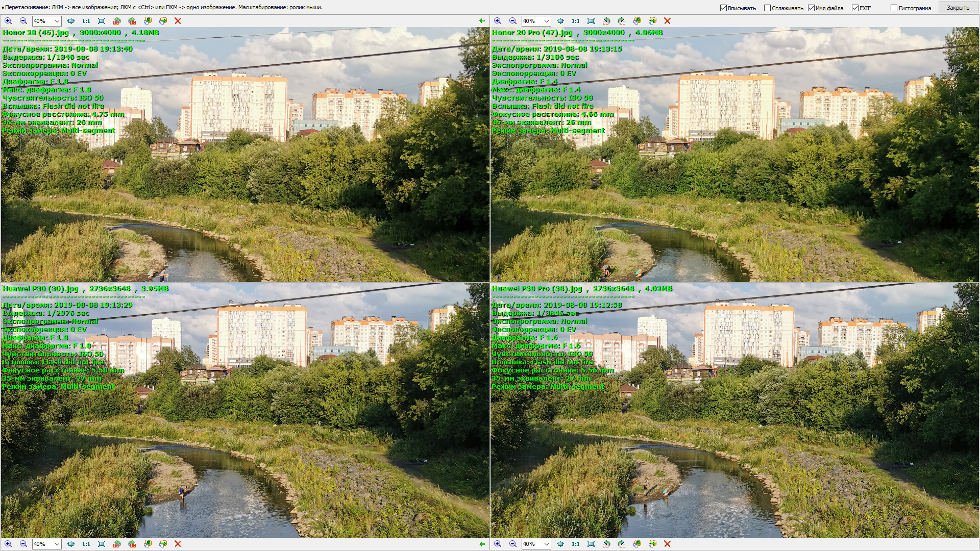The width and height of the screenshot is (980, 551).
Task: Click 'Диафрагма: F 1.4' EXIF line
Action: 525,82
